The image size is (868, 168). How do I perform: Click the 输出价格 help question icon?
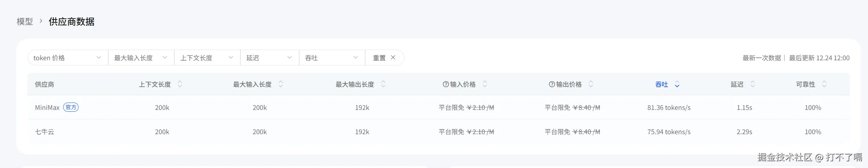[552, 84]
